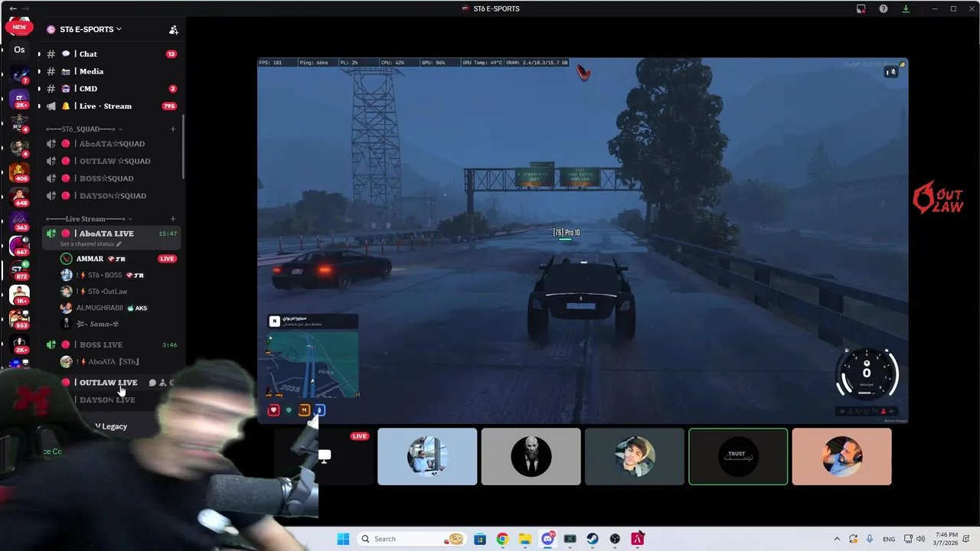
Task: Click the back arrow in the title bar
Action: tap(12, 8)
